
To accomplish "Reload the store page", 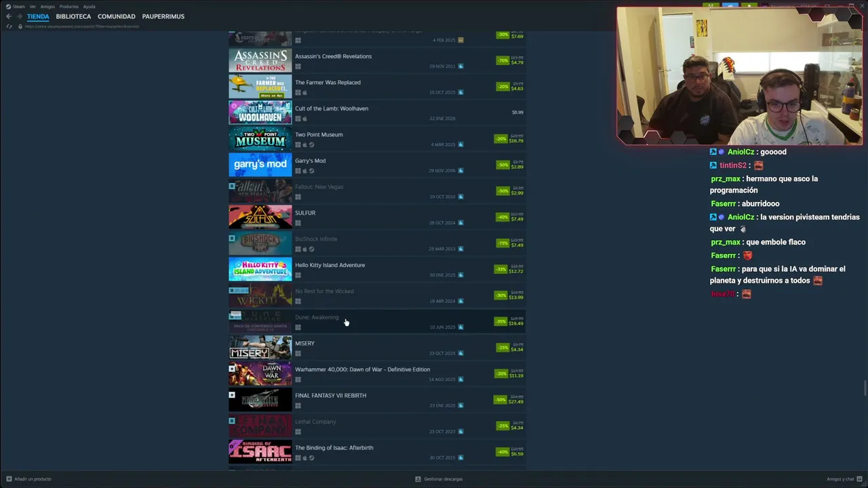I will coord(9,26).
